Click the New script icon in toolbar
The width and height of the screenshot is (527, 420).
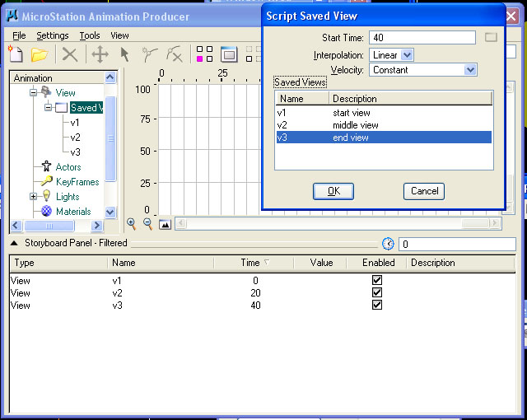[x=16, y=54]
